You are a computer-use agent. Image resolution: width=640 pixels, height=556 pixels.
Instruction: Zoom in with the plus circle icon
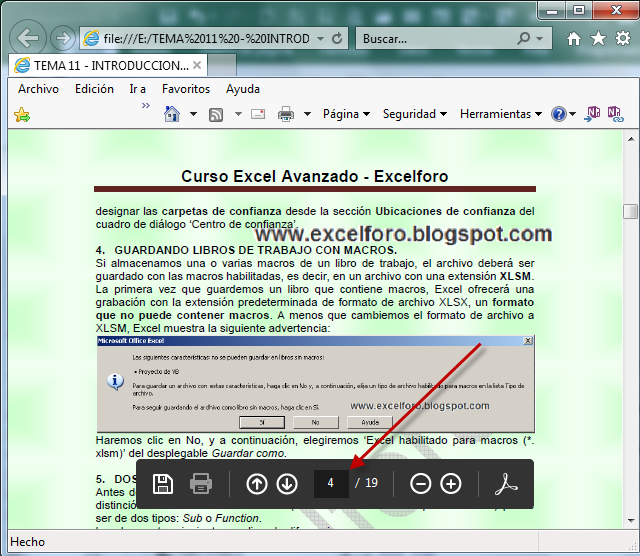pos(451,484)
